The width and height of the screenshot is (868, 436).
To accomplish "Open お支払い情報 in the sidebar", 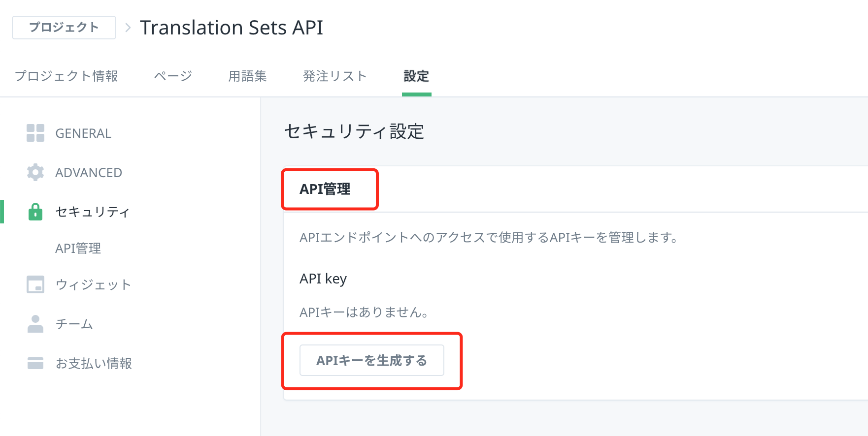I will [94, 363].
